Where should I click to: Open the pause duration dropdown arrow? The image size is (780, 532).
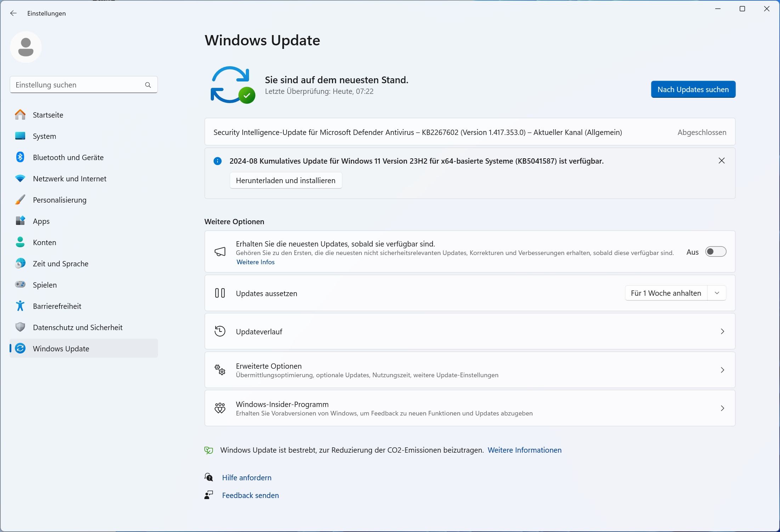point(717,293)
